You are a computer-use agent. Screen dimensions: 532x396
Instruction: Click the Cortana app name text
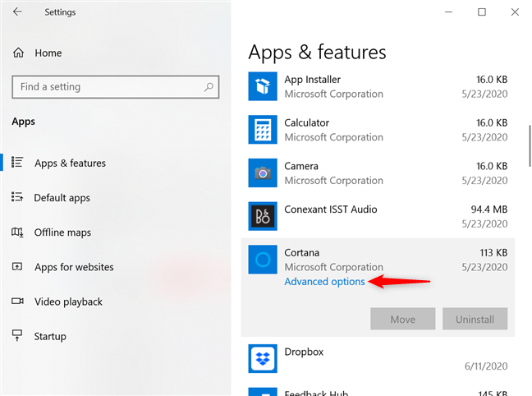tap(302, 253)
